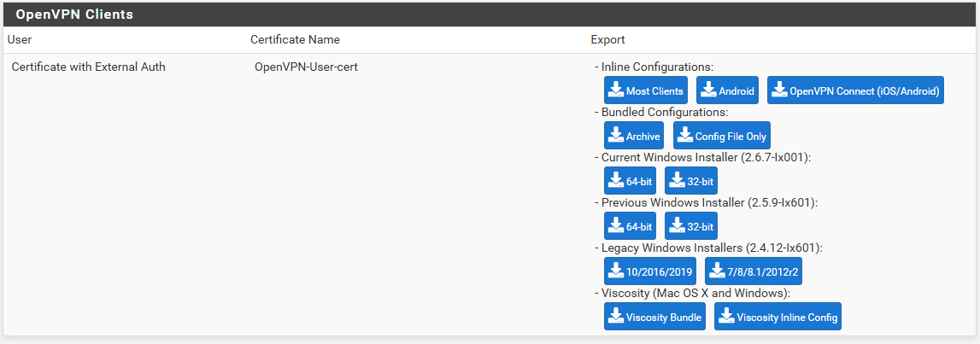
Task: Download previous 2.5.9 installer 64-bit
Action: (630, 226)
